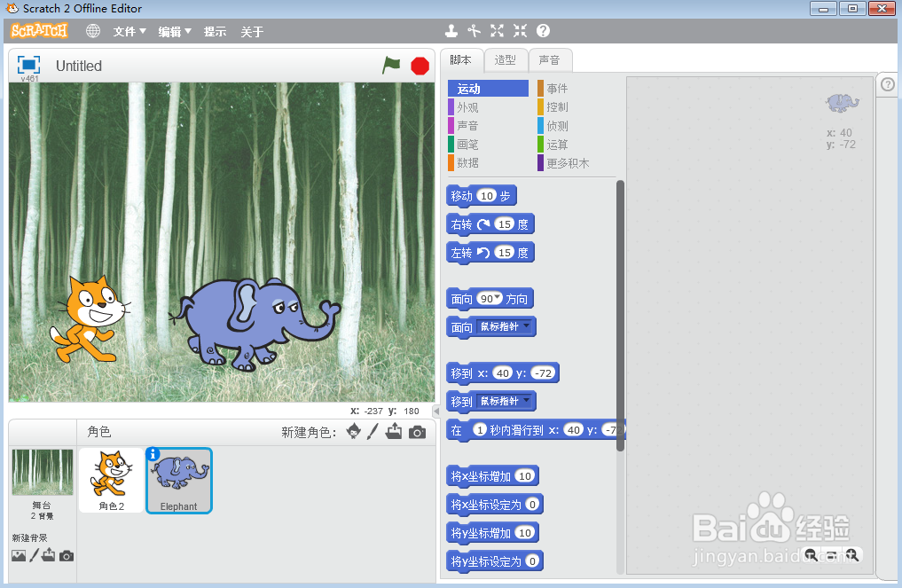The width and height of the screenshot is (902, 588).
Task: Select the shrink sprite tool
Action: pos(520,31)
